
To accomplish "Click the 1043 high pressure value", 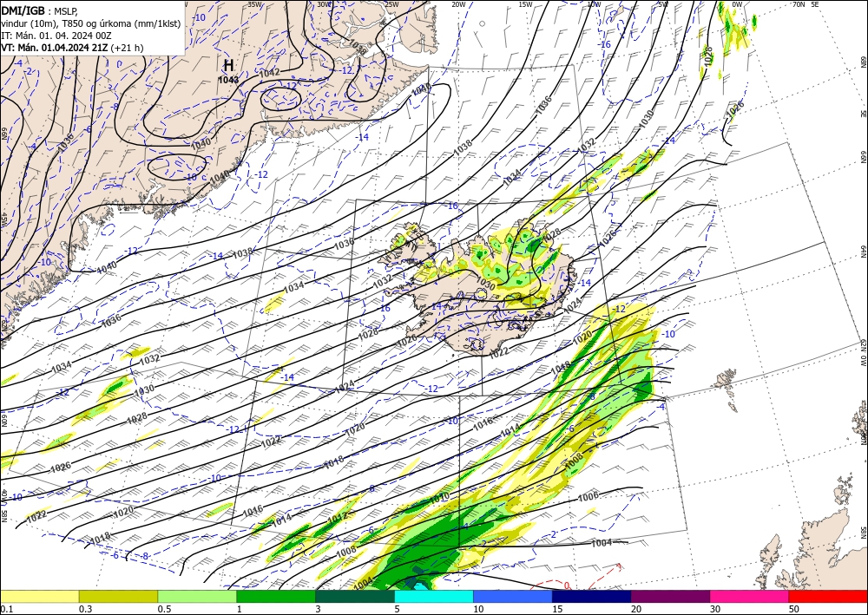I will [x=228, y=80].
